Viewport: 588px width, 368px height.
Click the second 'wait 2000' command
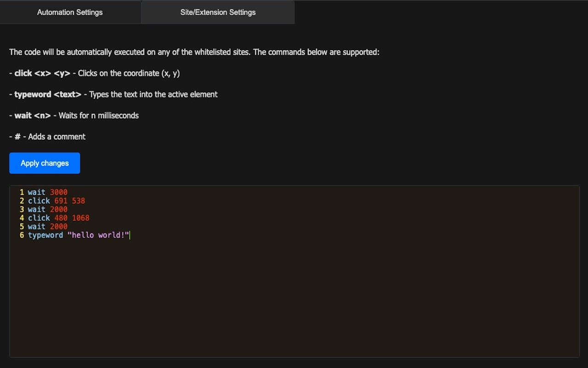click(x=48, y=226)
